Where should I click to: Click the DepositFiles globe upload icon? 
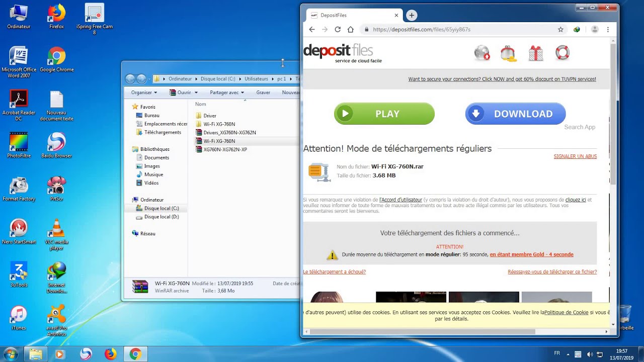tap(482, 53)
